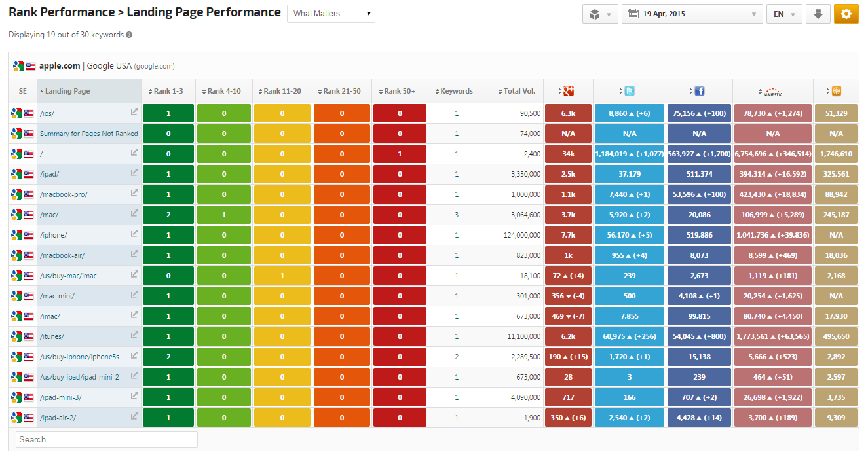Open the What Matters dropdown

(x=331, y=14)
